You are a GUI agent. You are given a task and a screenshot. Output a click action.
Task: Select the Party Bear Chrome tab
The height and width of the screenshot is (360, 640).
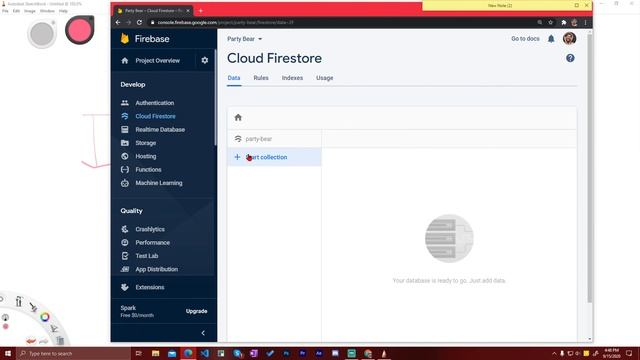[x=152, y=11]
